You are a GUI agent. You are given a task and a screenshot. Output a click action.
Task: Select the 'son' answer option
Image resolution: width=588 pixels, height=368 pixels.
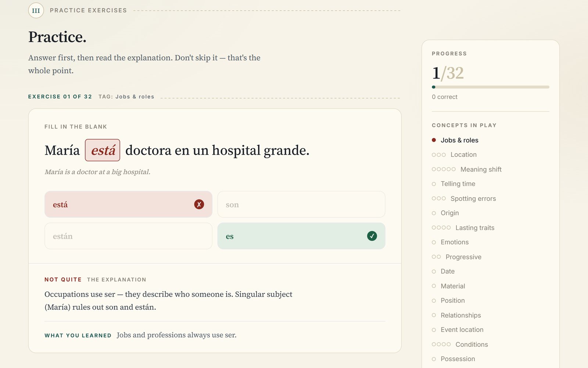301,204
